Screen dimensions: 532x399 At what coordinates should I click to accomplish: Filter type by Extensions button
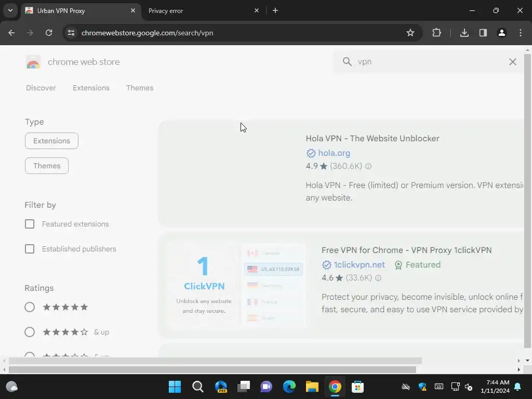pyautogui.click(x=51, y=141)
